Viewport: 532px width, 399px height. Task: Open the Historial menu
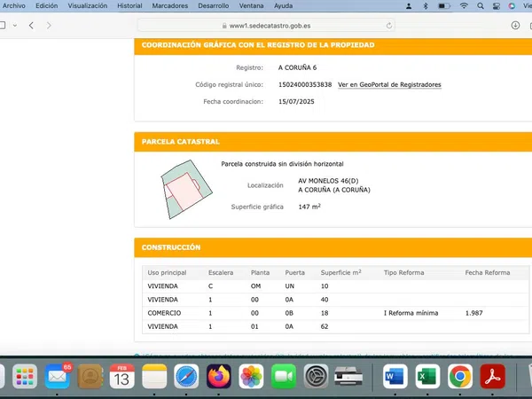[129, 6]
